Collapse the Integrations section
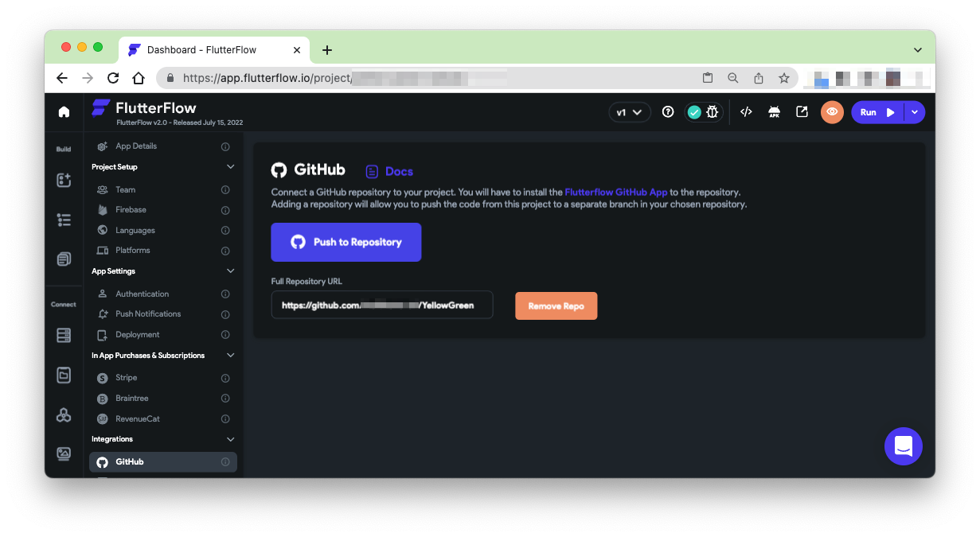Screen dimensions: 980x537 click(231, 439)
